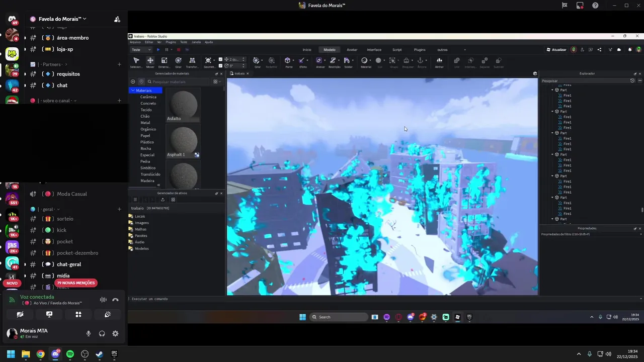644x362 pixels.
Task: Select the Selecionar tool in Roblox Studio
Action: (x=136, y=62)
